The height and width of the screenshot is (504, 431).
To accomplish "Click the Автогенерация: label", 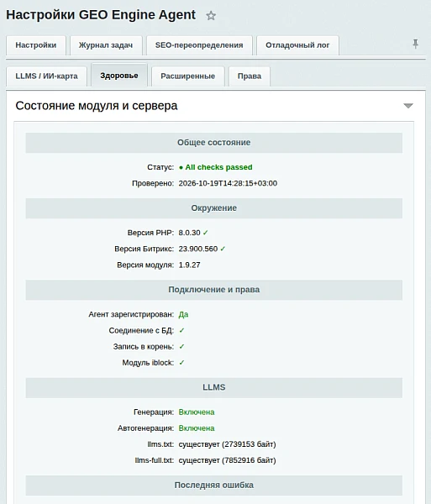I will [x=145, y=428].
